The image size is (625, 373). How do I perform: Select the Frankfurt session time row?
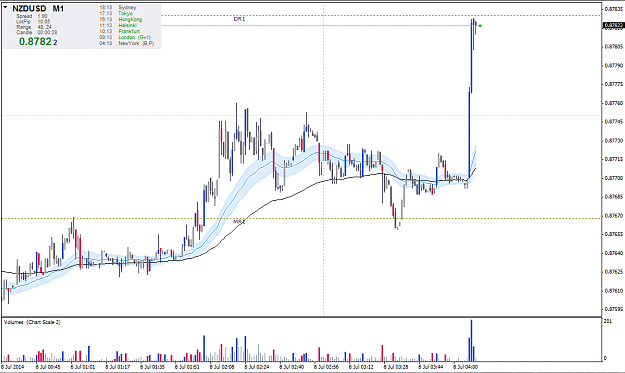click(120, 31)
